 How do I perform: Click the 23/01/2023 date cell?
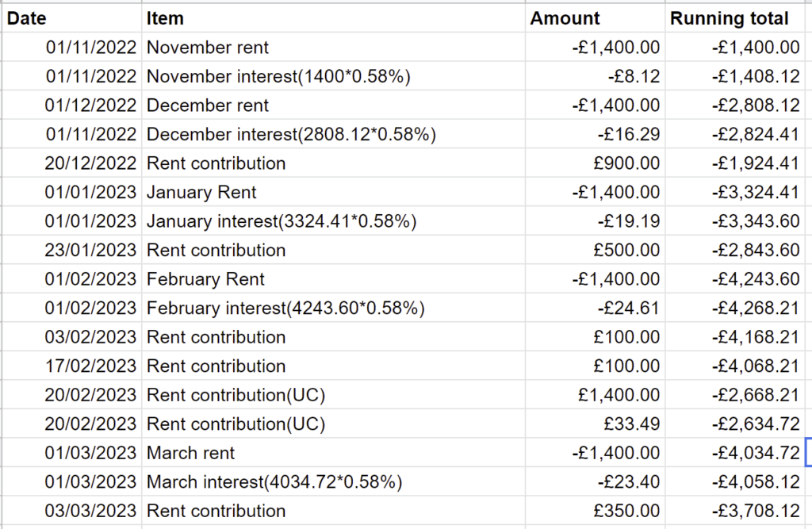click(91, 251)
